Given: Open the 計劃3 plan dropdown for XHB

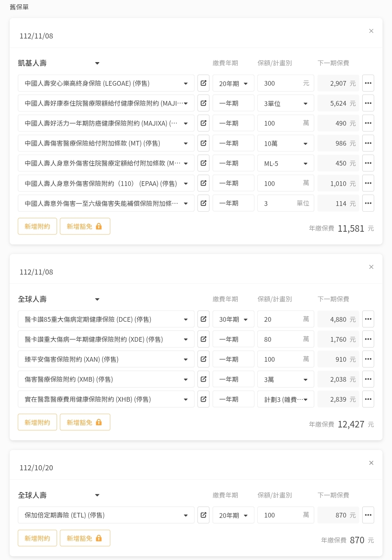Looking at the screenshot, I should [x=286, y=399].
